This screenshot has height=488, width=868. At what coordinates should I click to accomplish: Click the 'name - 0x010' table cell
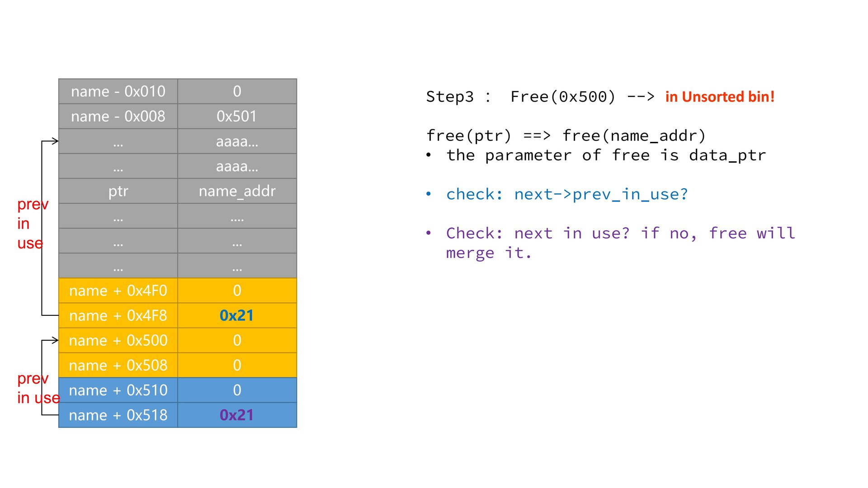[x=118, y=91]
